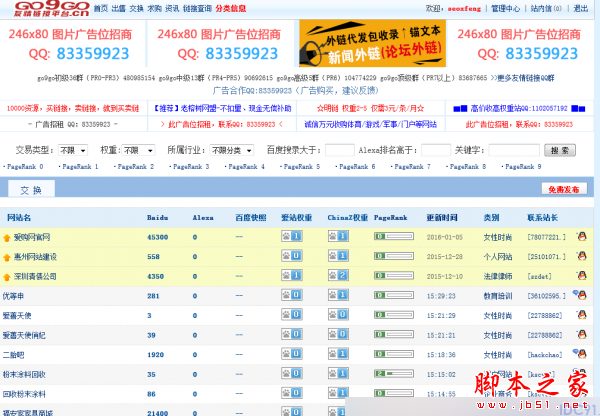Screen dimensions: 600x416
Task: Click the [hackchao] contact text
Action: pyautogui.click(x=545, y=355)
